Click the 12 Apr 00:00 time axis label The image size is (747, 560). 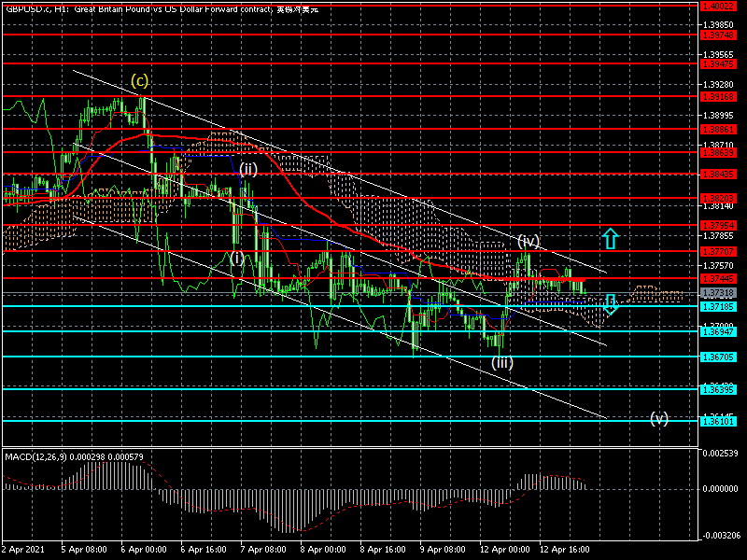505,550
